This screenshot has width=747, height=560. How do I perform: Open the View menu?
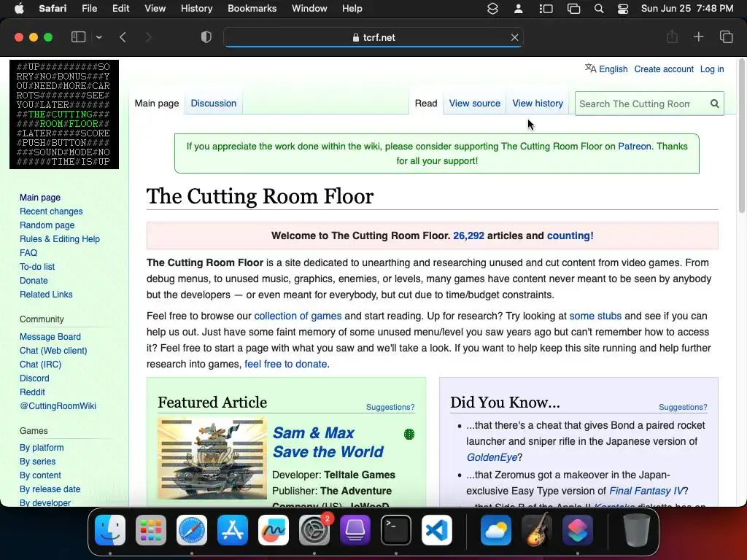tap(155, 9)
